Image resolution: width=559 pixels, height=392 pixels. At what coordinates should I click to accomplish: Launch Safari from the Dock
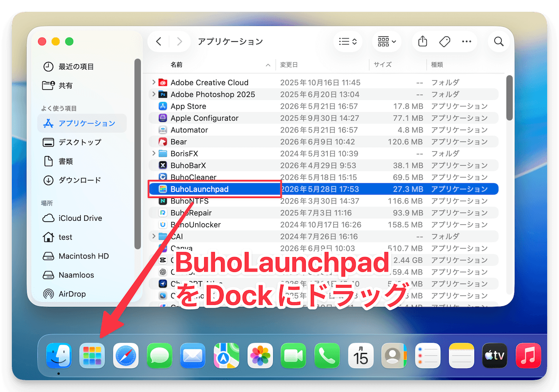pos(126,356)
